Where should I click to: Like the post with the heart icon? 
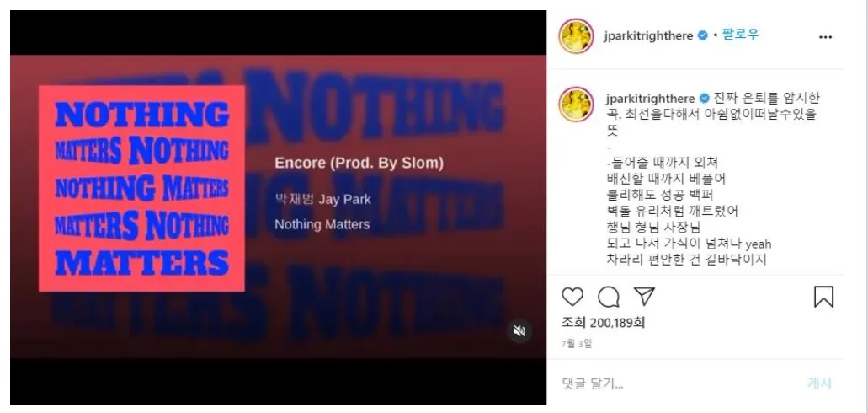click(572, 298)
